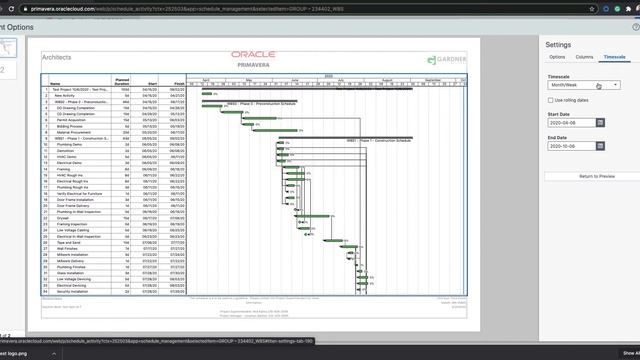Click Show All in the downloads bar
This screenshot has width=640, height=360.
(631, 353)
